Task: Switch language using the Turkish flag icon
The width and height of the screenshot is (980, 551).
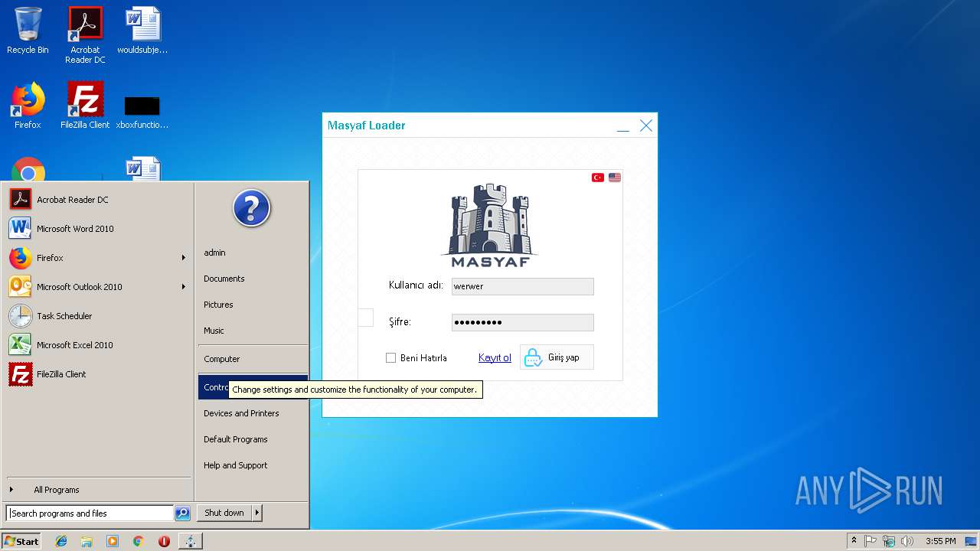Action: pyautogui.click(x=598, y=178)
